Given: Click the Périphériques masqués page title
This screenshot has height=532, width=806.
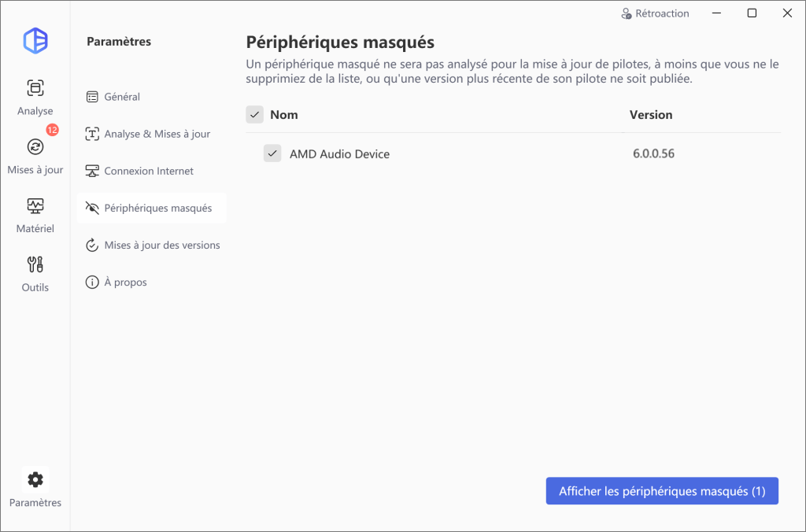Looking at the screenshot, I should pyautogui.click(x=340, y=42).
